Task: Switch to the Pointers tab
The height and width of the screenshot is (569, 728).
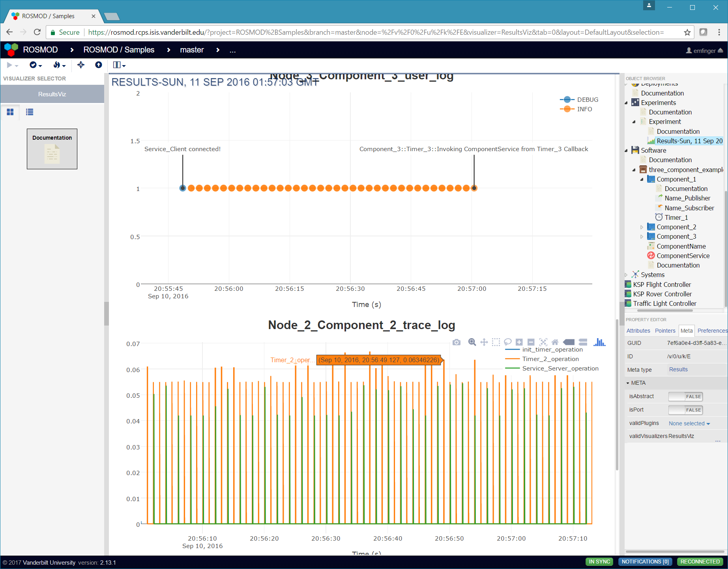Action: tap(665, 331)
